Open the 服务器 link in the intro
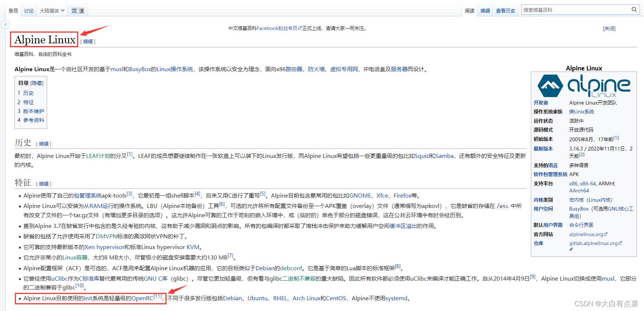644x311 pixels. 399,69
